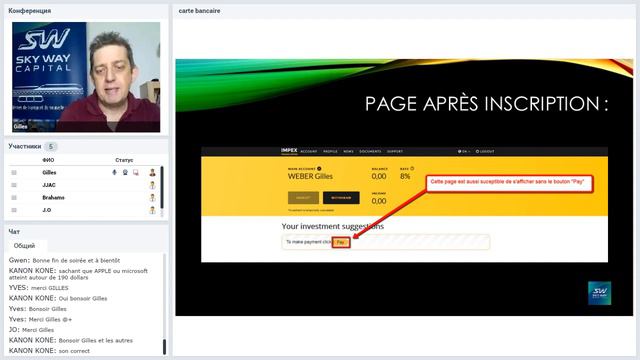Select participant name Gilles in the list
Screen dimensions: 640x360
49,173
